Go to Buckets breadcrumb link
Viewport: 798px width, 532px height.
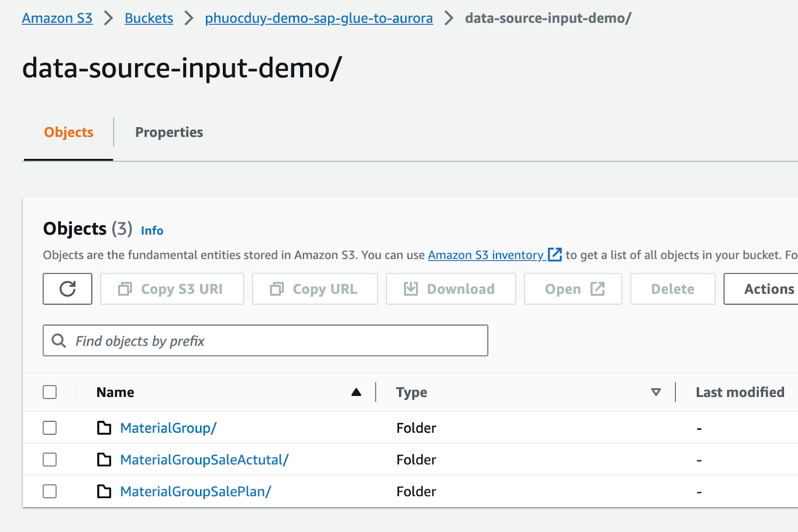tap(149, 18)
